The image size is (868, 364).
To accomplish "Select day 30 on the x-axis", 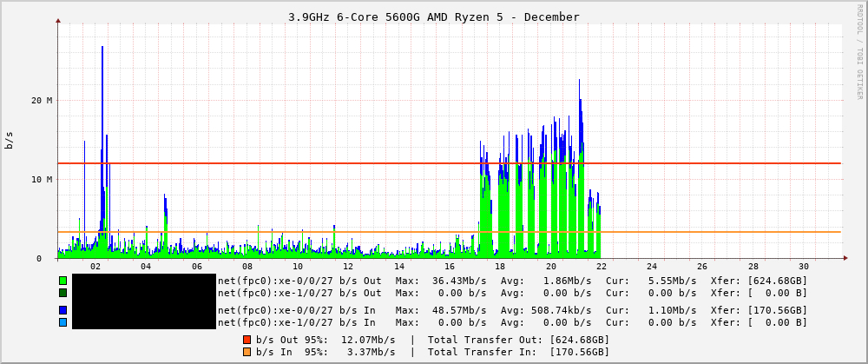I will click(803, 267).
